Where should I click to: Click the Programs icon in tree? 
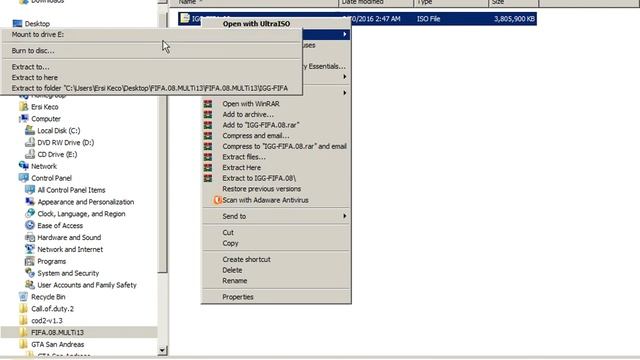click(x=30, y=261)
